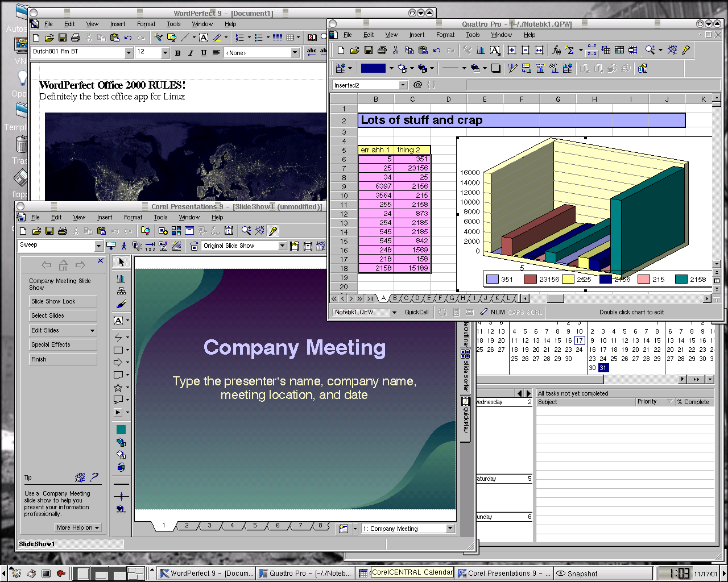Screen dimensions: 728x582
Task: Select the pointer tool in Presentations tool palette
Action: (121, 262)
